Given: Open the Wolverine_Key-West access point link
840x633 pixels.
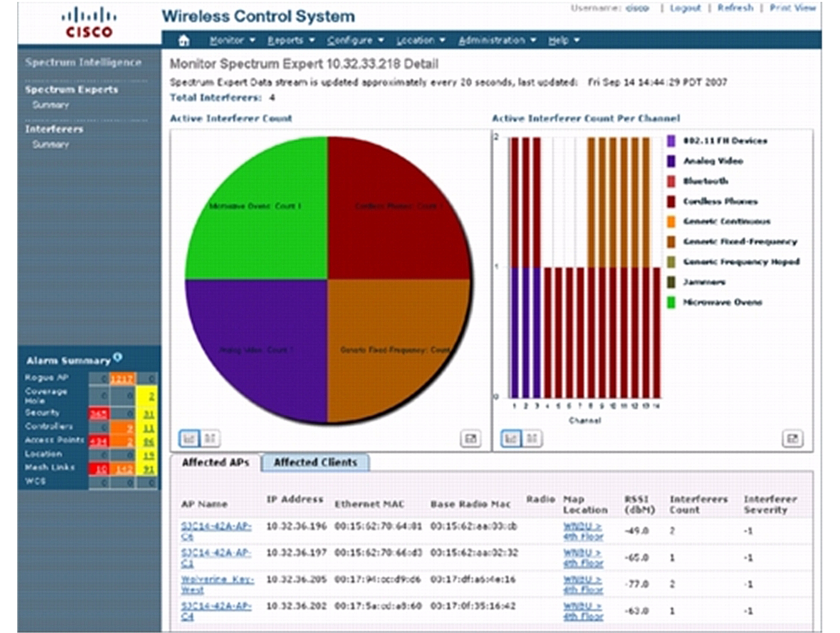Looking at the screenshot, I should 217,585.
